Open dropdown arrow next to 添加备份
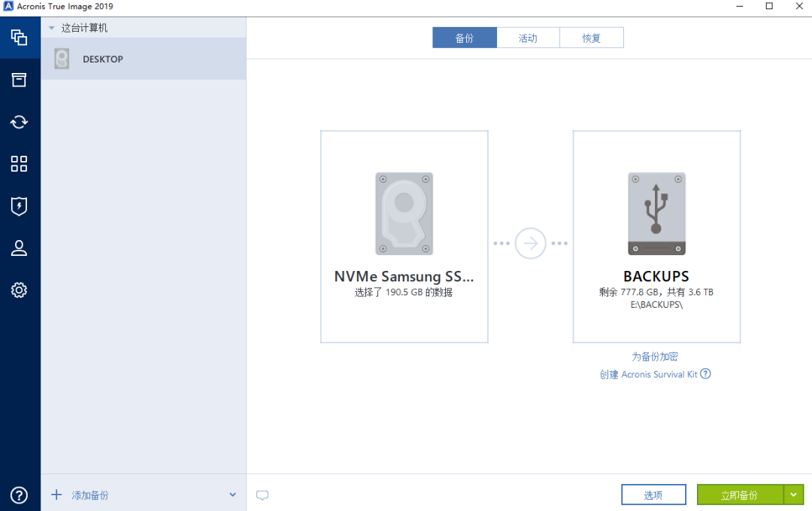This screenshot has width=812, height=511. click(x=232, y=495)
